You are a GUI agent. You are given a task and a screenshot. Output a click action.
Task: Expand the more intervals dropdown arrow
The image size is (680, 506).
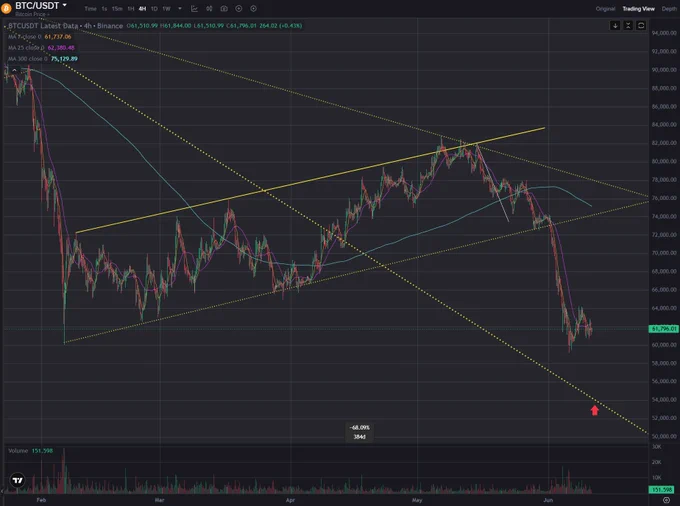(180, 9)
